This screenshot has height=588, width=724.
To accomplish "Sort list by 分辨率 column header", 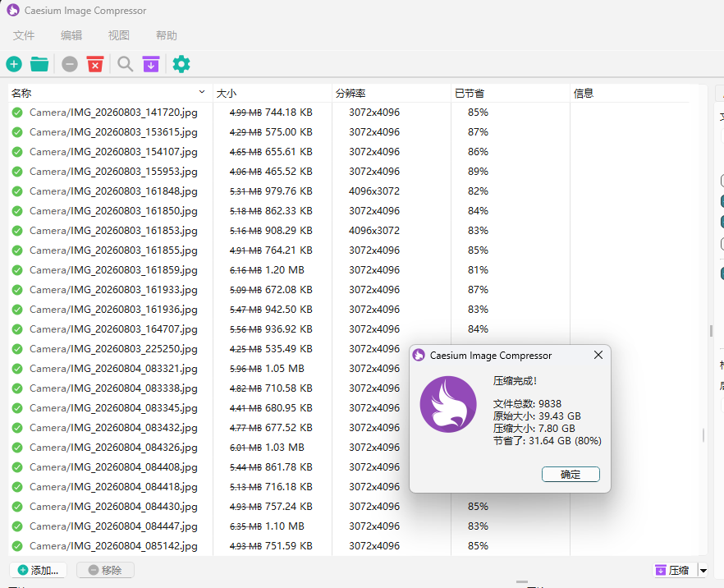I will [x=392, y=94].
